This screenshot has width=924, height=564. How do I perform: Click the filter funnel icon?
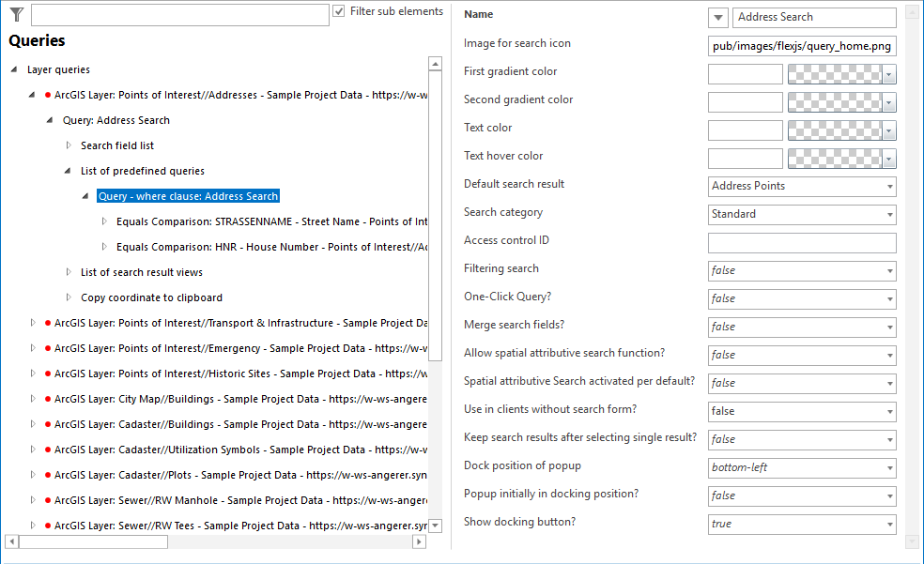click(x=15, y=13)
